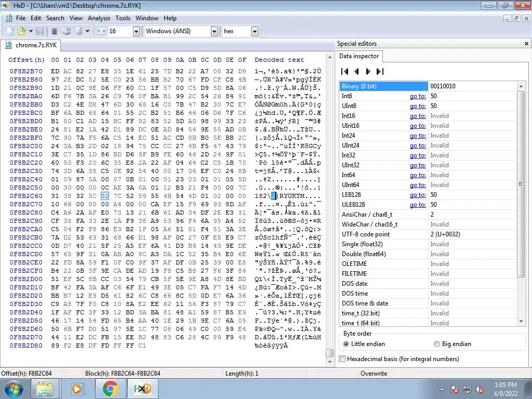The image size is (532, 399).
Task: Click the Offset(h) column header
Action: 26,60
